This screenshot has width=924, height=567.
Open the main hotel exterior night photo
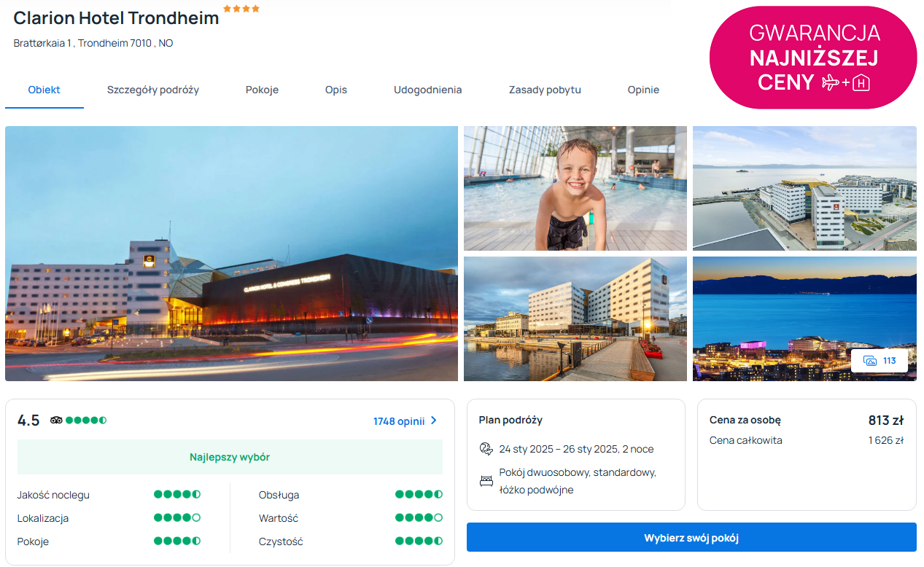[x=231, y=254]
